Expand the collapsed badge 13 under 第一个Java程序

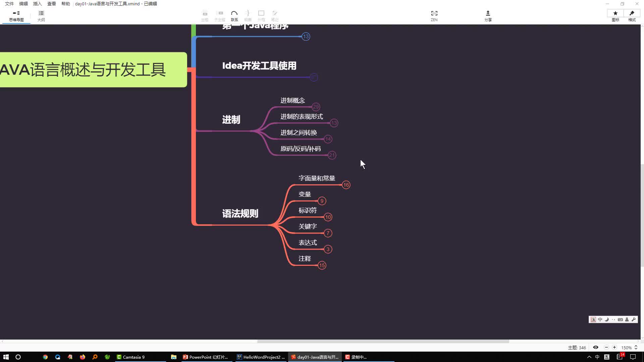(306, 37)
